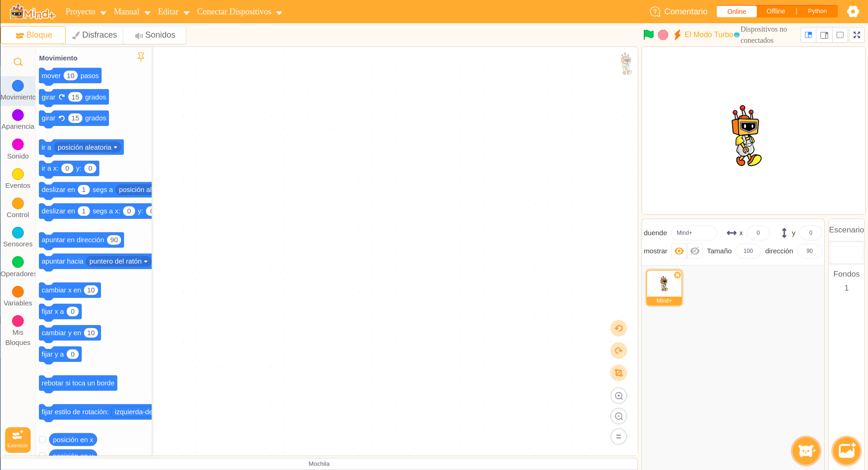Select the Sonido category
868x470 pixels.
coord(18,149)
